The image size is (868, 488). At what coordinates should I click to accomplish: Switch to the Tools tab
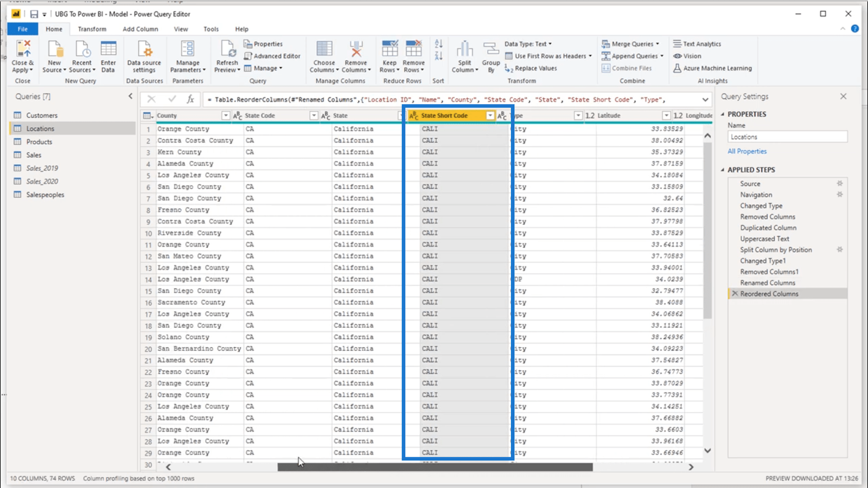(211, 29)
